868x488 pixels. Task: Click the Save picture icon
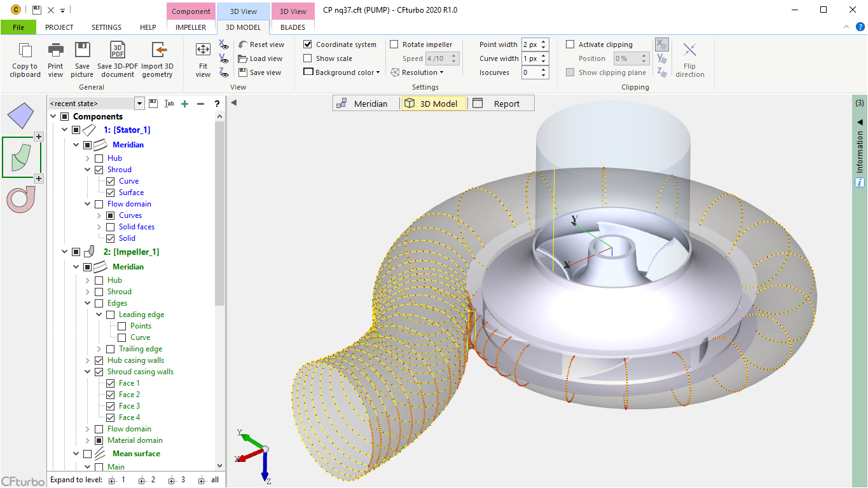click(82, 51)
